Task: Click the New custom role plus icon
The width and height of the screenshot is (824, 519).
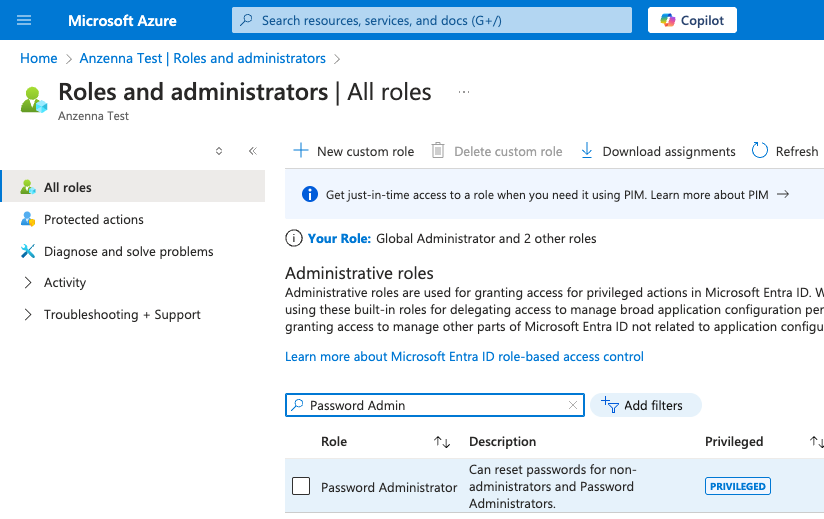Action: pyautogui.click(x=300, y=151)
